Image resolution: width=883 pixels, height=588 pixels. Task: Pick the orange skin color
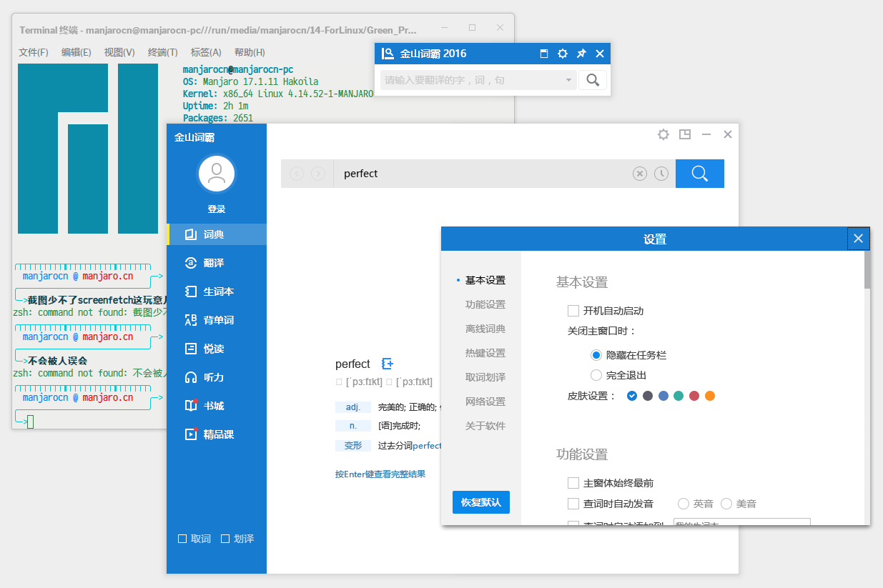point(710,396)
